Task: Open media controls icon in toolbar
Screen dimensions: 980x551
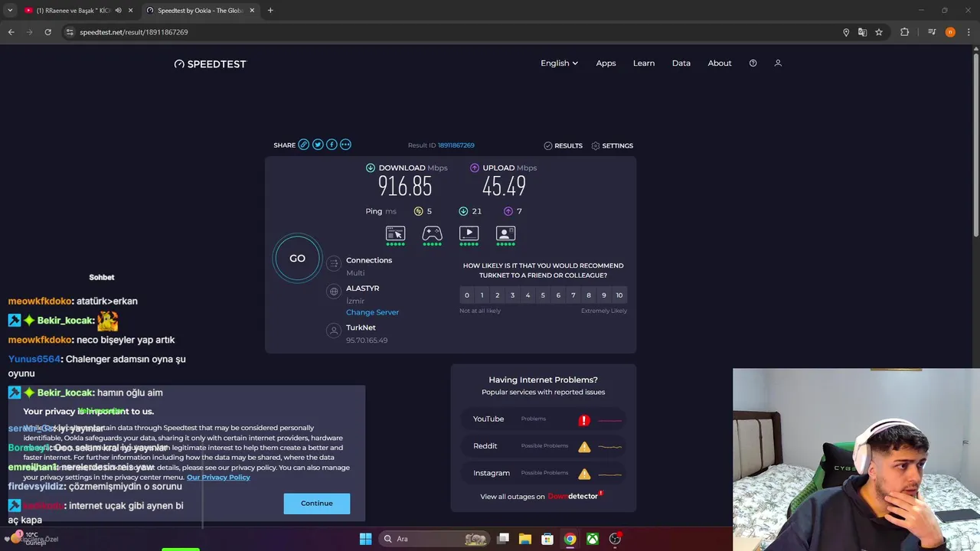Action: click(x=932, y=32)
